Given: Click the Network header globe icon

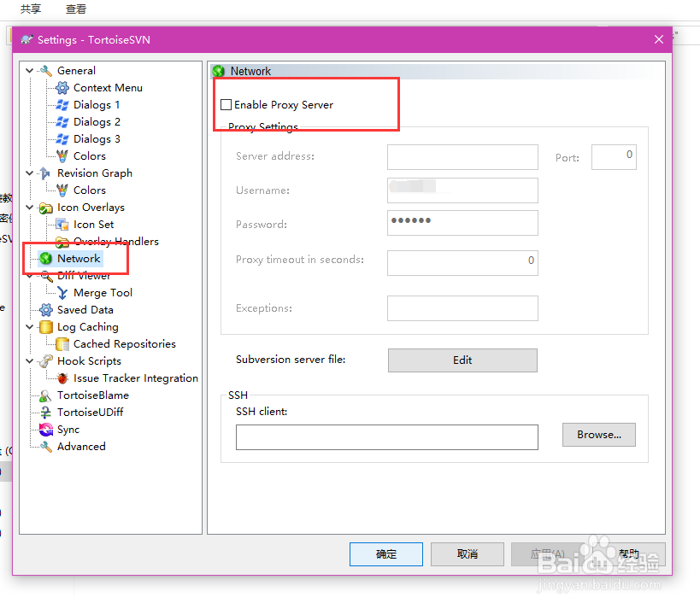Looking at the screenshot, I should pos(219,71).
